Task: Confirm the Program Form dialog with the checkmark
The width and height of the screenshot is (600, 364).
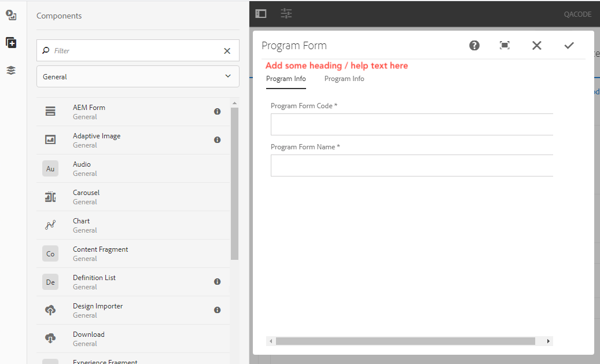Action: pos(569,45)
